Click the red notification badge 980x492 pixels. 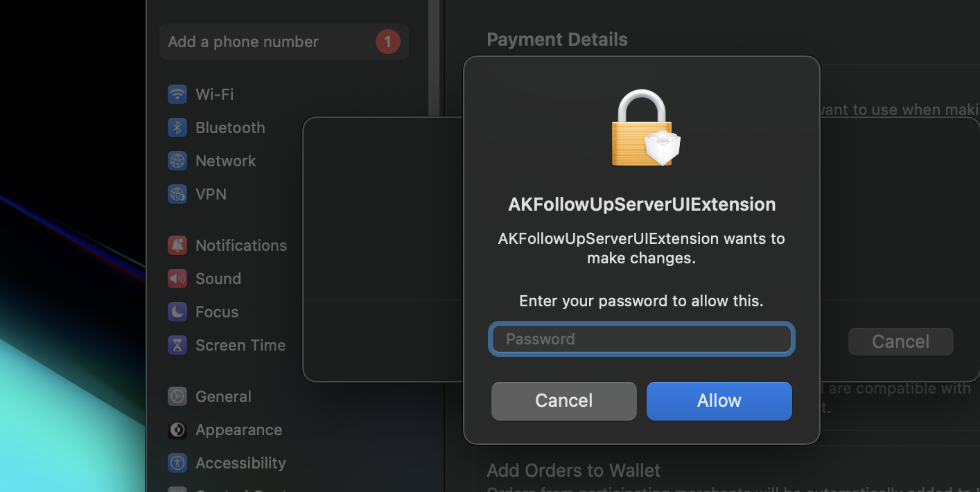tap(387, 42)
